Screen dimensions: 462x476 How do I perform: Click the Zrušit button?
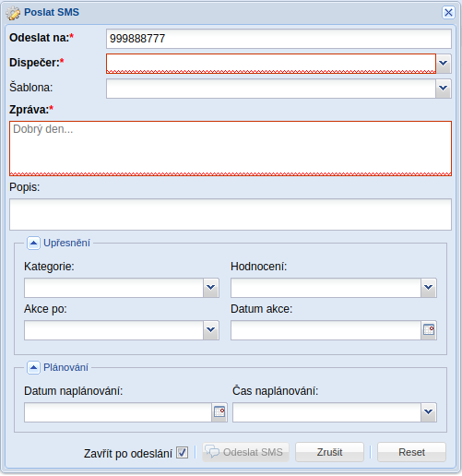point(329,452)
